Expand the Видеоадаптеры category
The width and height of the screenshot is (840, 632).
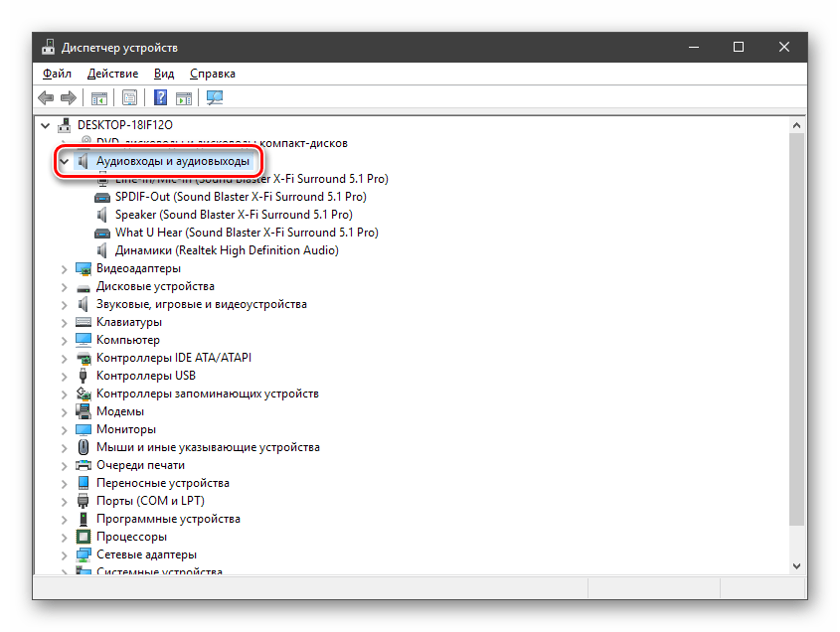pos(65,268)
